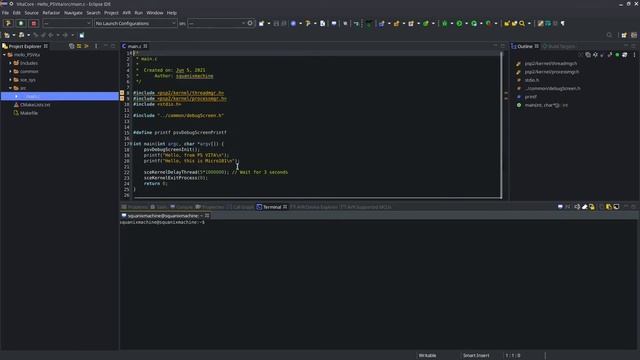Open the Navigate menu
This screenshot has height=360, width=640.
pyautogui.click(x=73, y=13)
